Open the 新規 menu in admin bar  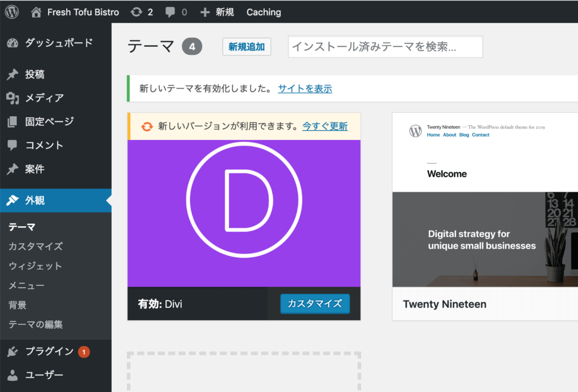click(x=225, y=12)
